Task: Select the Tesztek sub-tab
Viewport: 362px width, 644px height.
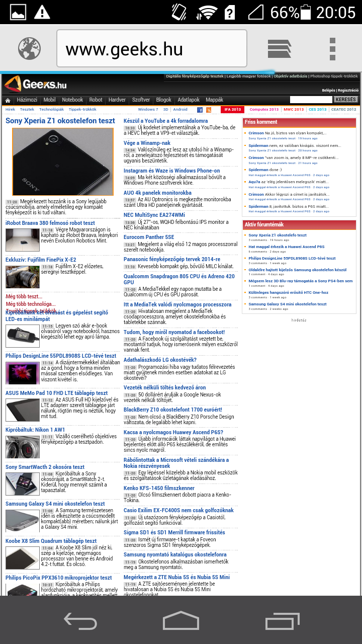Action: click(x=27, y=110)
